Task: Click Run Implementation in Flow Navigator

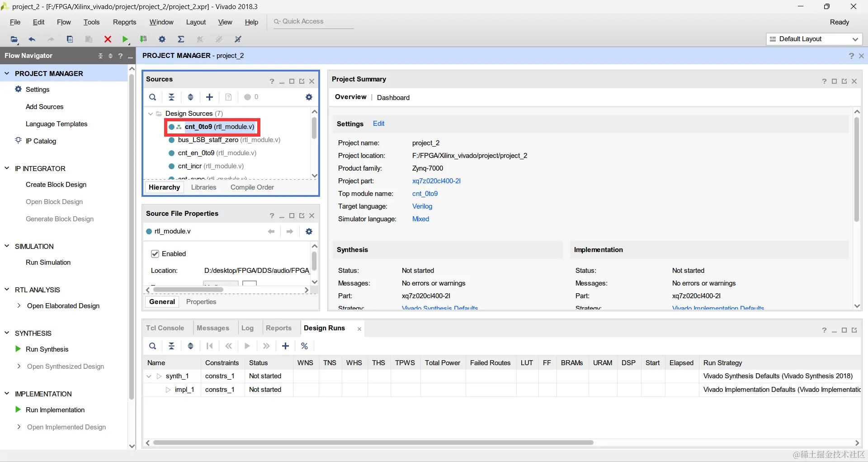Action: (x=55, y=410)
